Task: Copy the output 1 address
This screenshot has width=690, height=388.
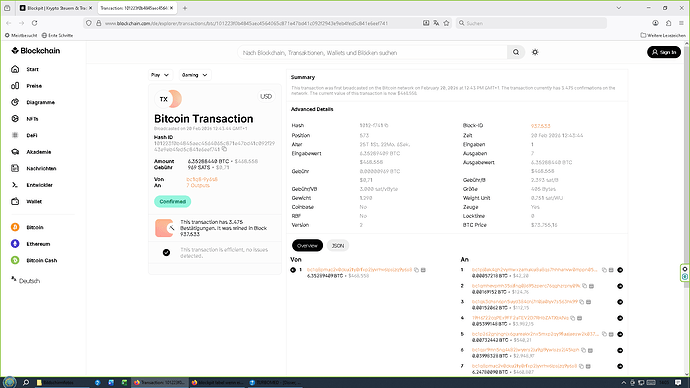Action: point(604,270)
